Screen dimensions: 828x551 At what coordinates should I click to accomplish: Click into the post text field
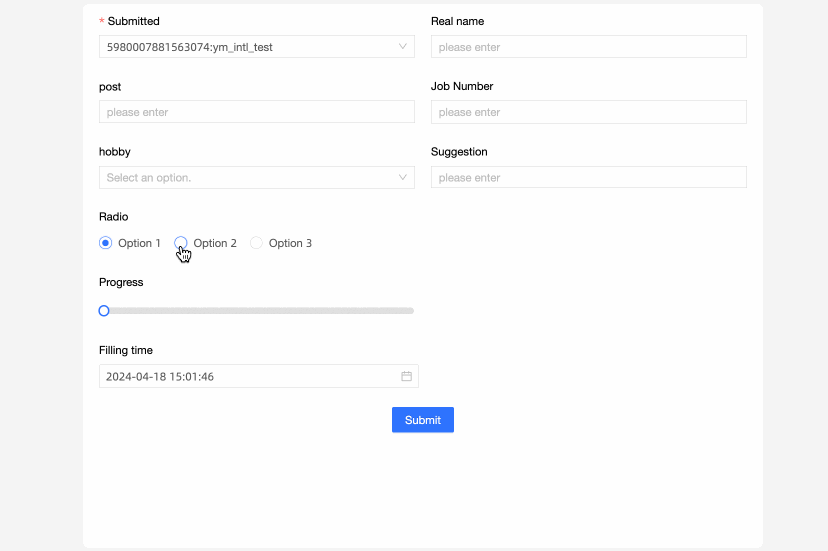(x=256, y=112)
